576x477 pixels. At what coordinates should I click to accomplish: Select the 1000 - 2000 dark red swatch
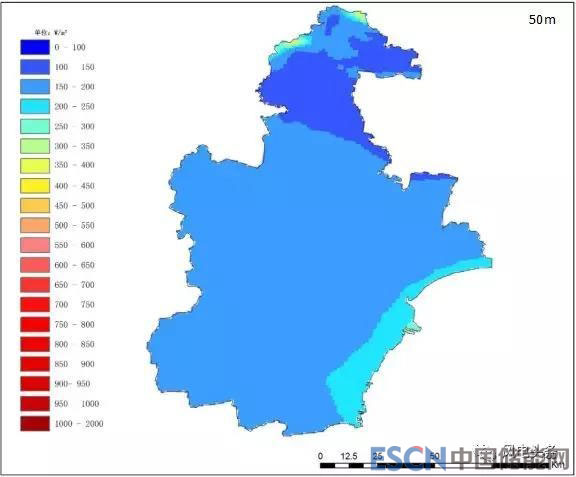click(35, 423)
